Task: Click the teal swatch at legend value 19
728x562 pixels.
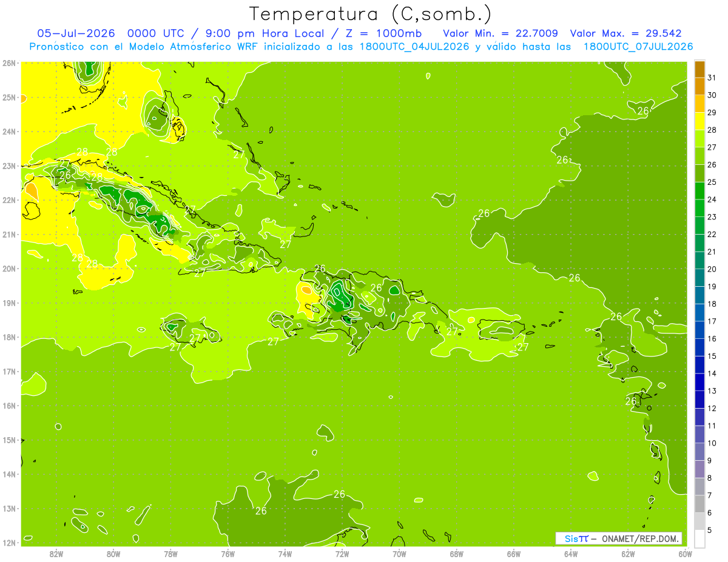Action: tap(699, 278)
